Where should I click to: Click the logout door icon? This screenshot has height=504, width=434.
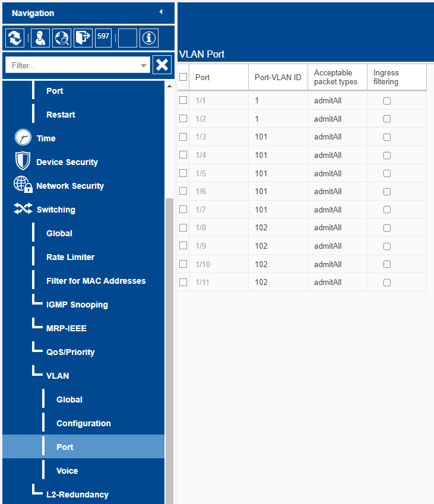(x=83, y=38)
